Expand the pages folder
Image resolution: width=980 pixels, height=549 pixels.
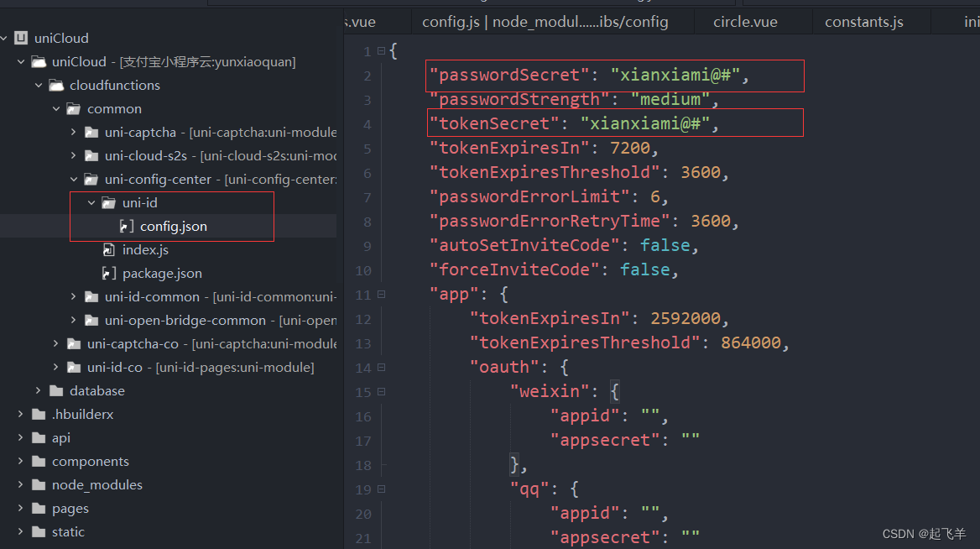(21, 508)
